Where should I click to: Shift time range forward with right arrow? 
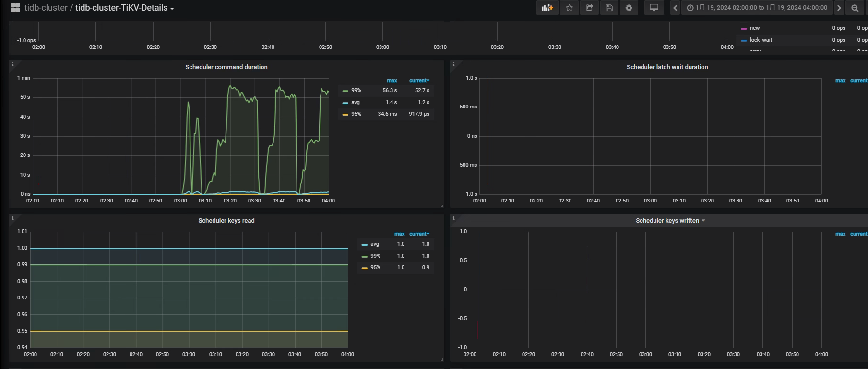[x=839, y=8]
